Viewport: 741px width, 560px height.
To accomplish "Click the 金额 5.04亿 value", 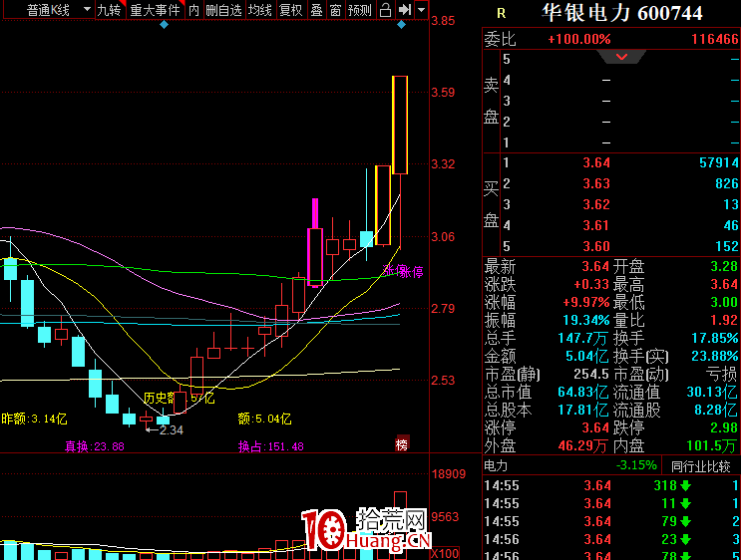I will point(587,356).
